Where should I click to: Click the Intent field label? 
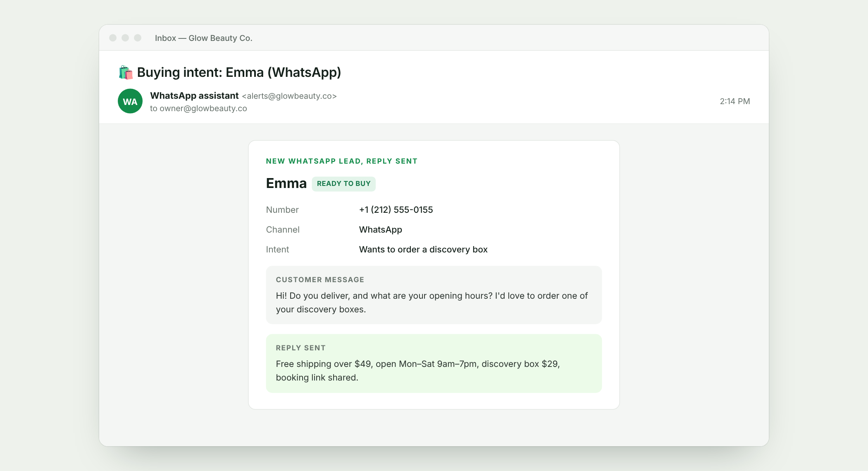coord(277,249)
